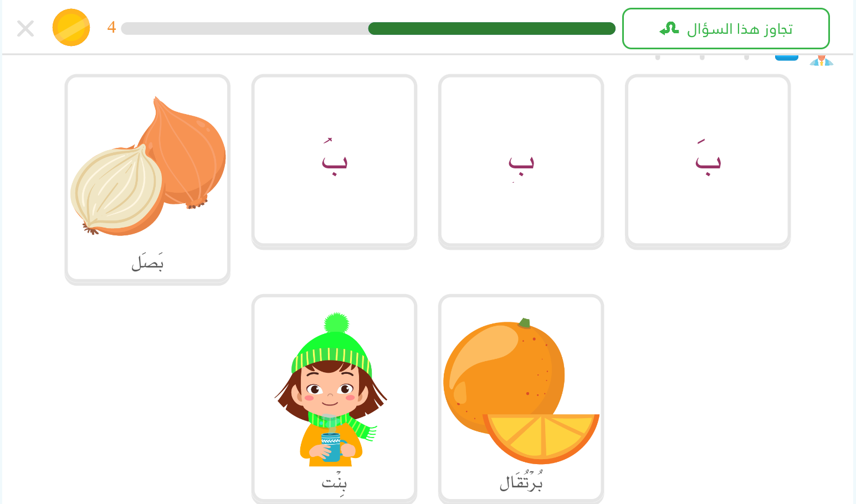
Task: Click the orange fruit picture
Action: 521,390
